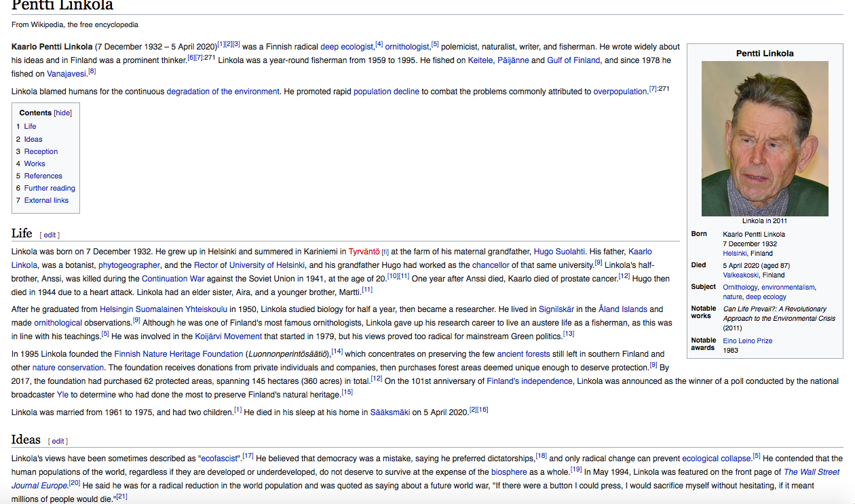
Task: Open environmentalism link in infobox
Action: [788, 287]
